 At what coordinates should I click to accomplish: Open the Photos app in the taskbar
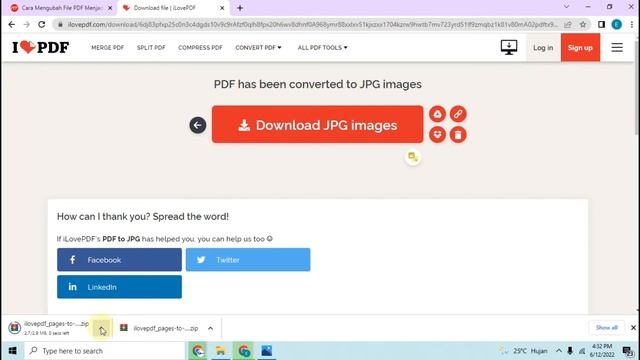[x=267, y=351]
